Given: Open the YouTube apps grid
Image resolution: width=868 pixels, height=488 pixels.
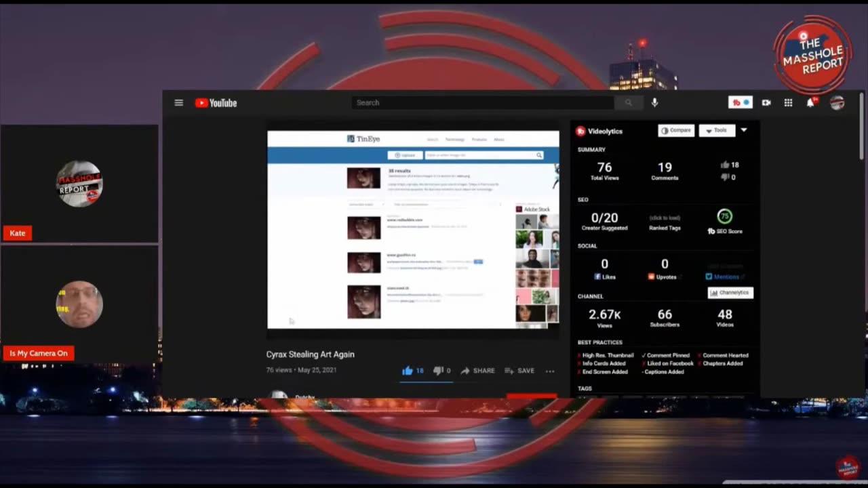Looking at the screenshot, I should [788, 102].
